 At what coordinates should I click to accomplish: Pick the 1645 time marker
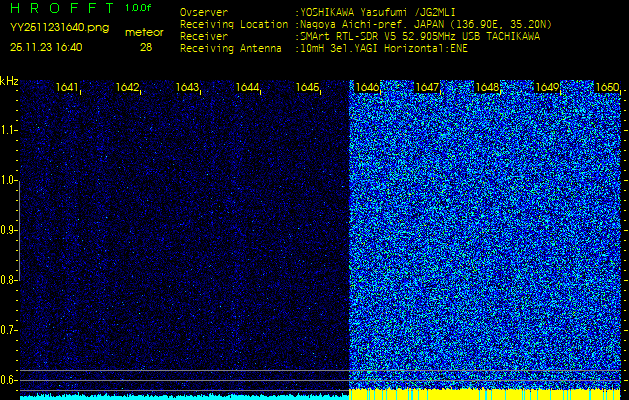(307, 87)
